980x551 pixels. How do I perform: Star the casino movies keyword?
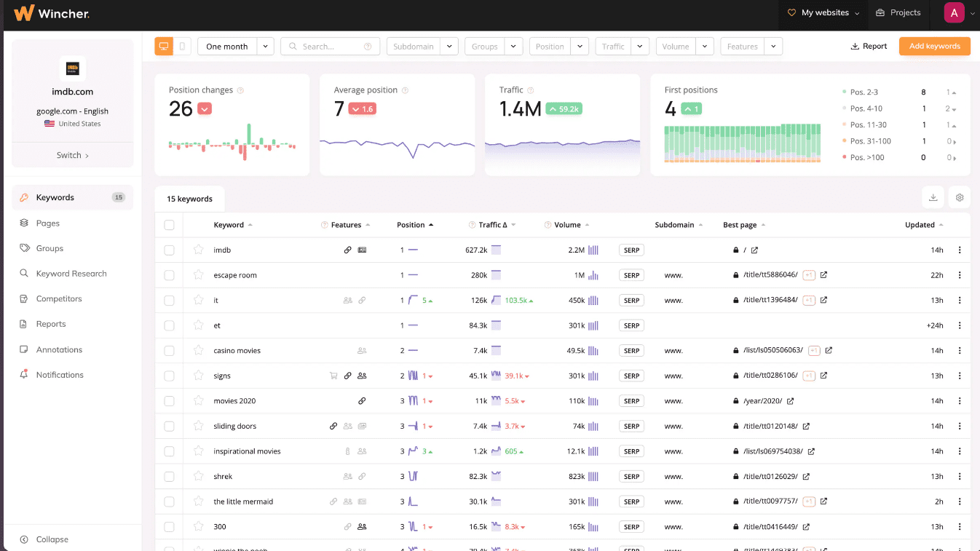click(x=198, y=350)
